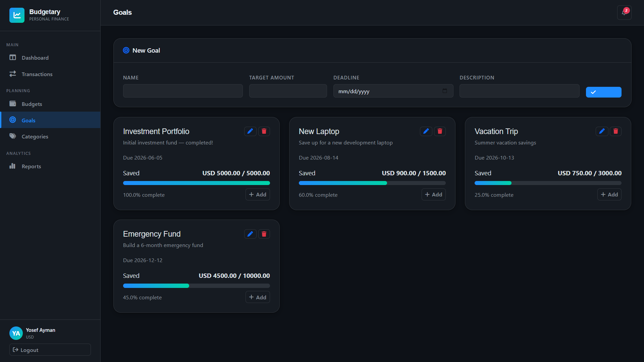The height and width of the screenshot is (362, 644).
Task: Open the deadline calendar picker icon
Action: pyautogui.click(x=445, y=91)
